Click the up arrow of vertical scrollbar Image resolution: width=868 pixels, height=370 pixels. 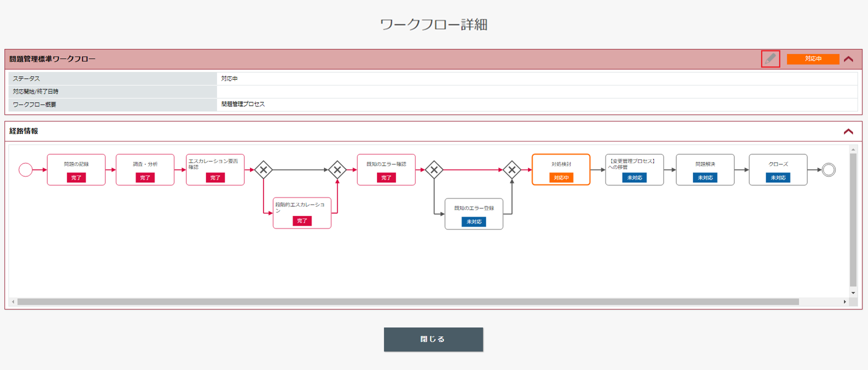tap(853, 149)
